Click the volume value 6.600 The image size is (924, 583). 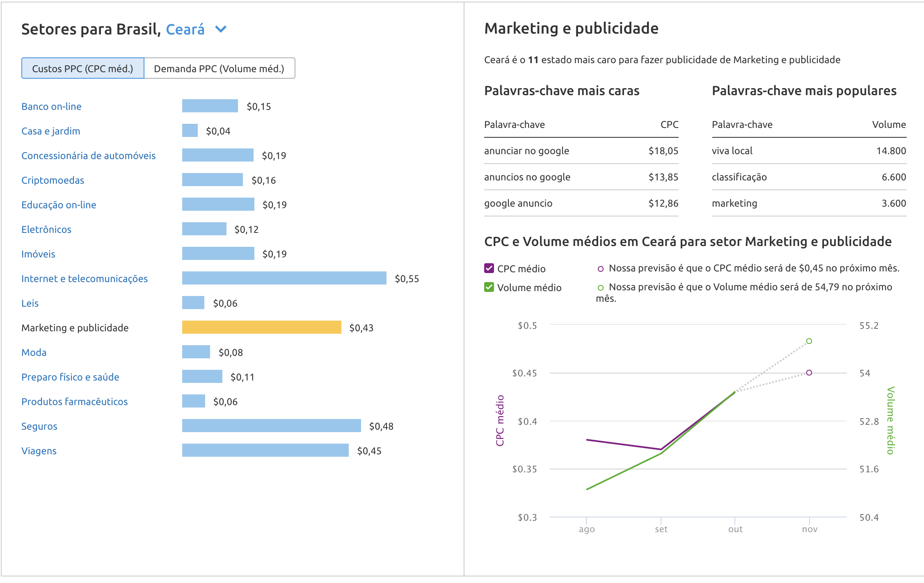[894, 177]
